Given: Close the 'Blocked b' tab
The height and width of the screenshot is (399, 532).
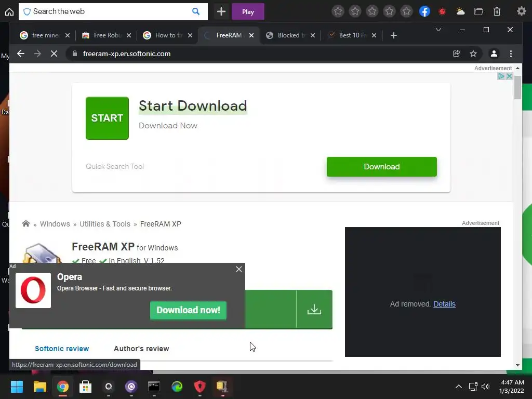Looking at the screenshot, I should pos(313,35).
